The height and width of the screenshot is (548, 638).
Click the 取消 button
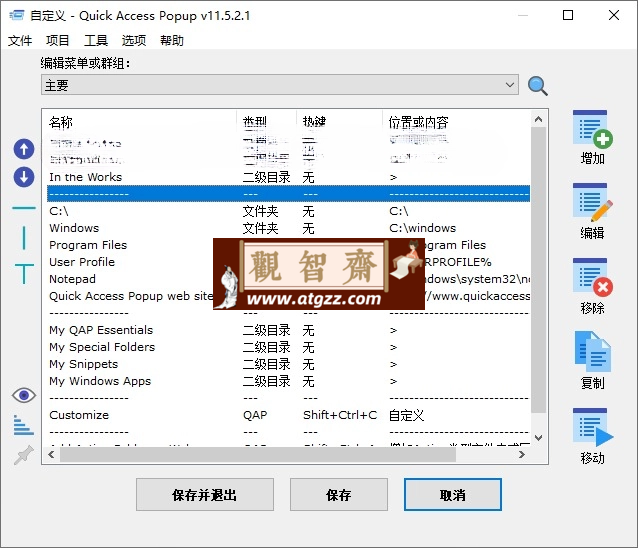click(452, 495)
